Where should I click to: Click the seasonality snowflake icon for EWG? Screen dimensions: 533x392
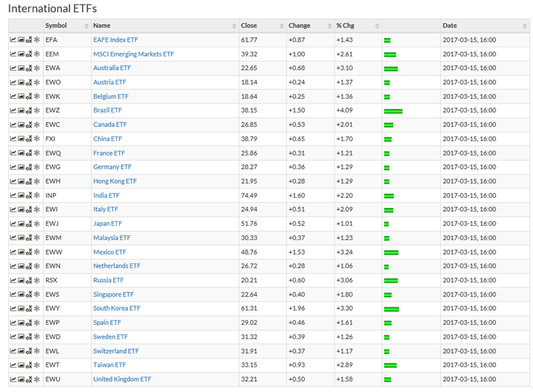coord(37,167)
